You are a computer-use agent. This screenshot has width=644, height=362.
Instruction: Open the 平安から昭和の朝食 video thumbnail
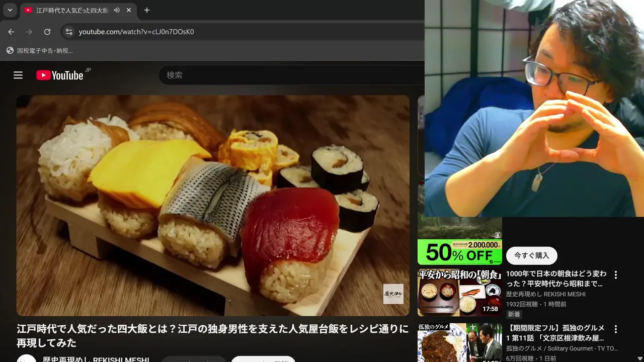pyautogui.click(x=460, y=293)
